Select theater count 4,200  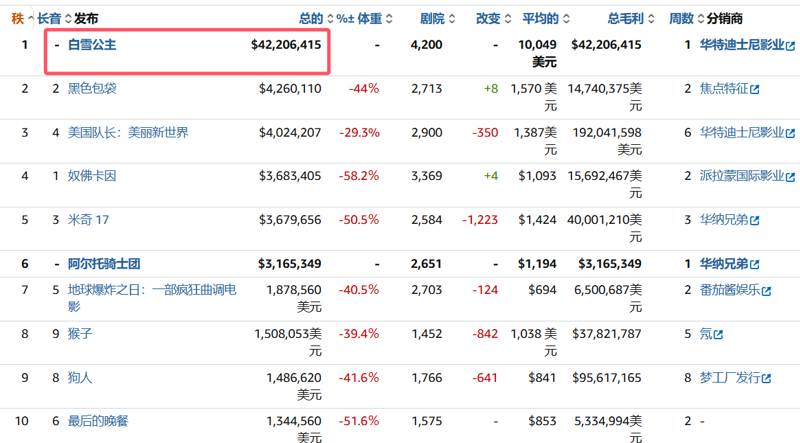click(x=427, y=45)
